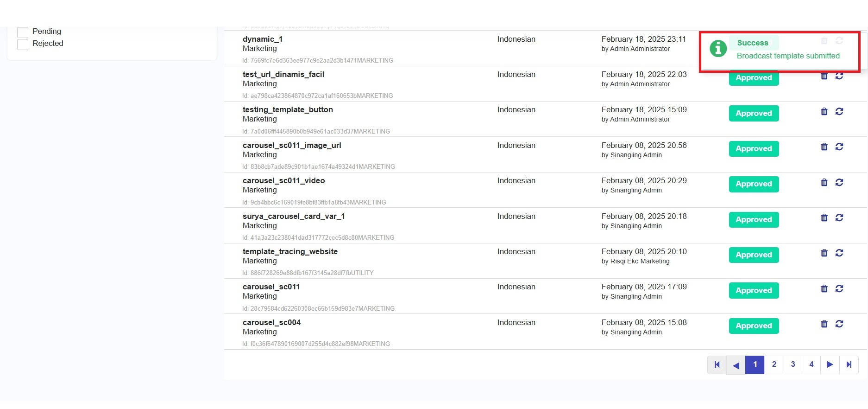Jump to the last page of templates

(849, 364)
